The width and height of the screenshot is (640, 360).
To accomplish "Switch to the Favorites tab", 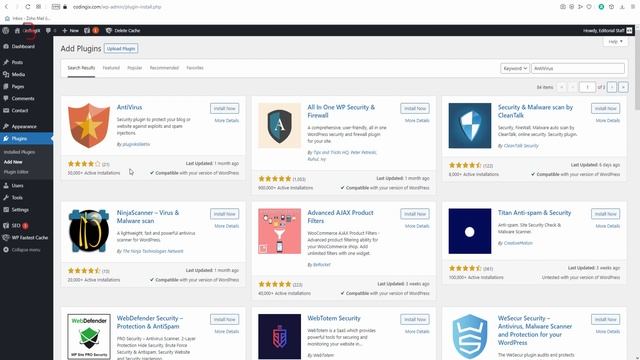I will pyautogui.click(x=195, y=68).
